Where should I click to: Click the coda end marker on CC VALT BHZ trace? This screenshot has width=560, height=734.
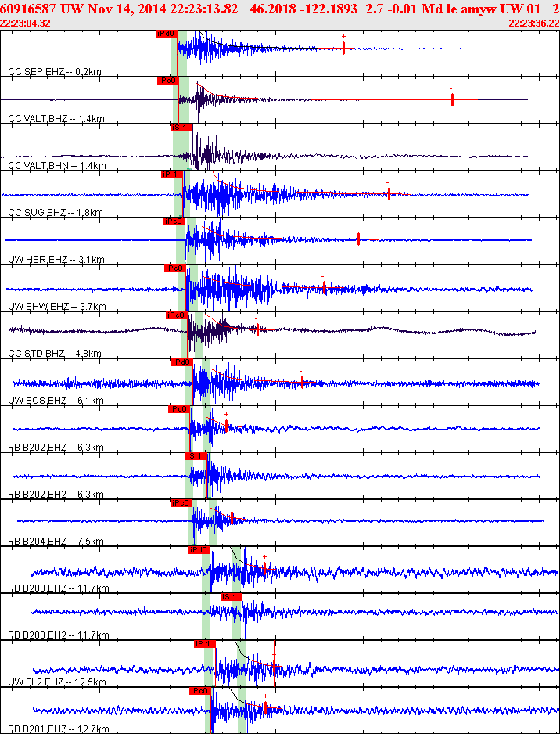452,99
